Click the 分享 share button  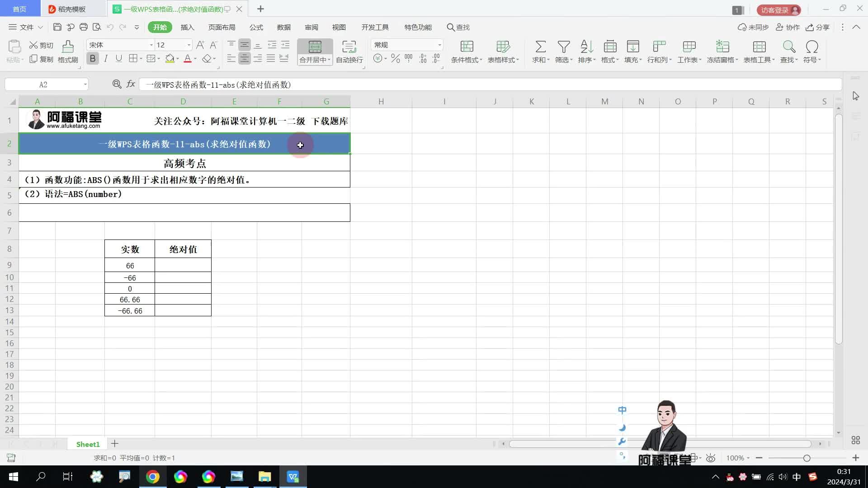[818, 27]
